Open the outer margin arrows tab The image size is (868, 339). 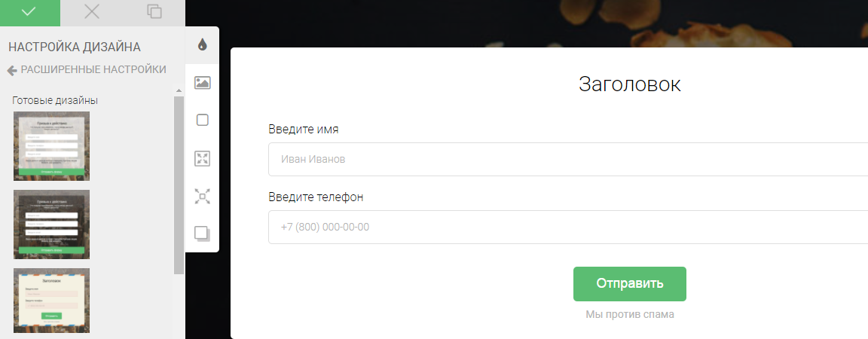(x=202, y=197)
